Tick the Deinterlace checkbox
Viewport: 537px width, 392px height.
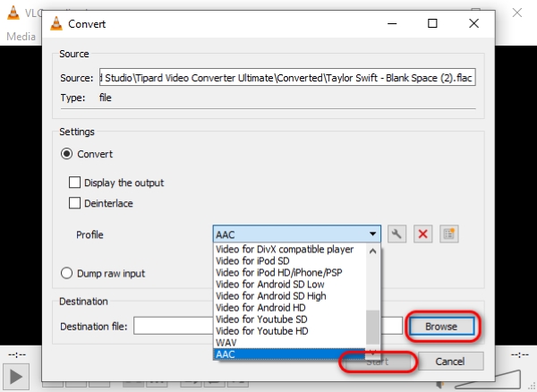click(x=76, y=203)
